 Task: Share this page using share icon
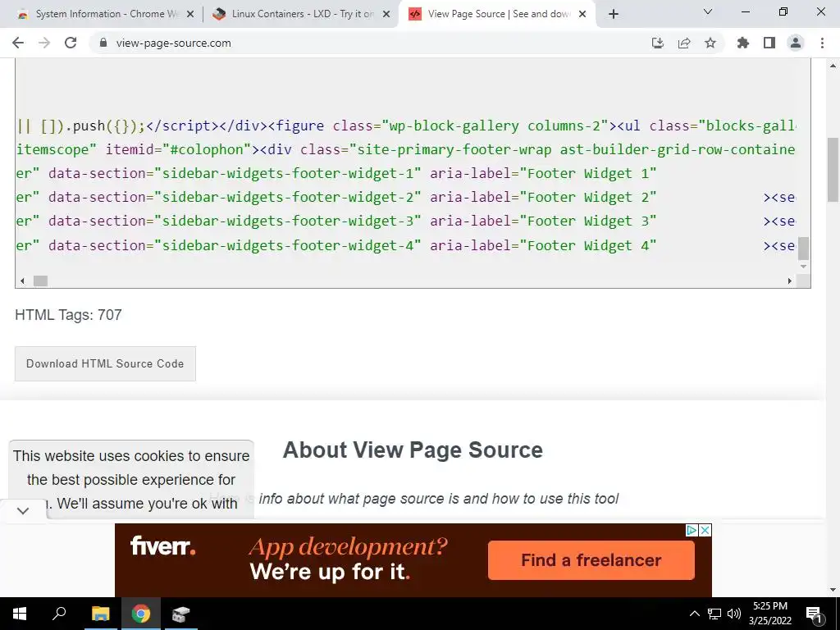[684, 43]
